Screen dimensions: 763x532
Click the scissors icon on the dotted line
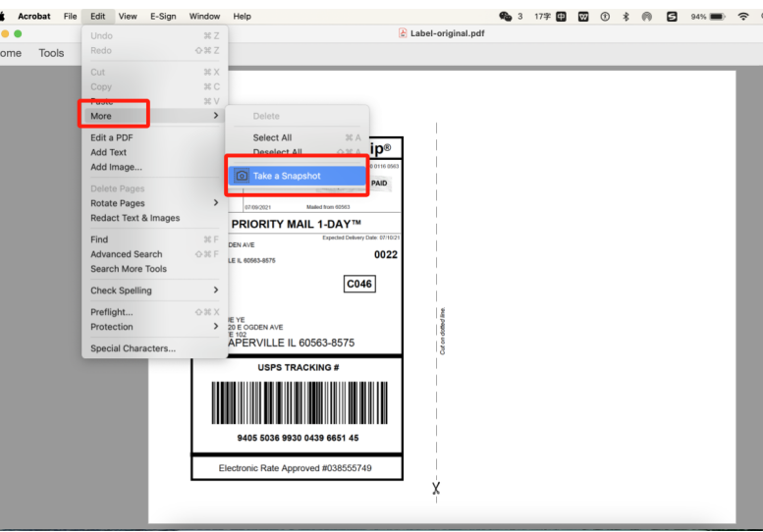tap(436, 488)
